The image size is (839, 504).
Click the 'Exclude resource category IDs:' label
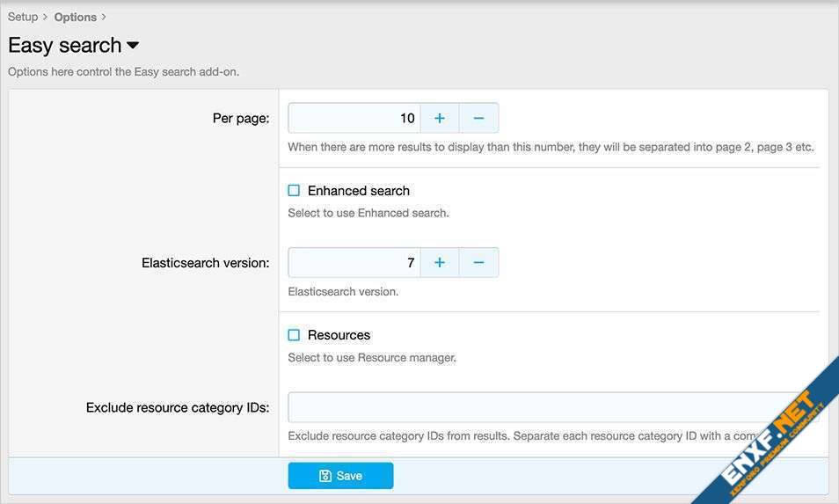(x=178, y=407)
